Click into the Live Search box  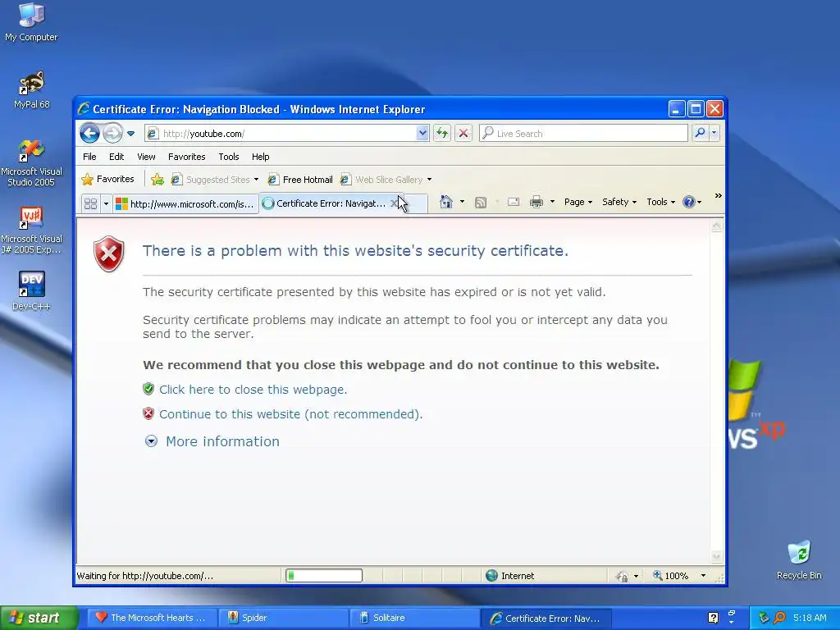pos(583,134)
